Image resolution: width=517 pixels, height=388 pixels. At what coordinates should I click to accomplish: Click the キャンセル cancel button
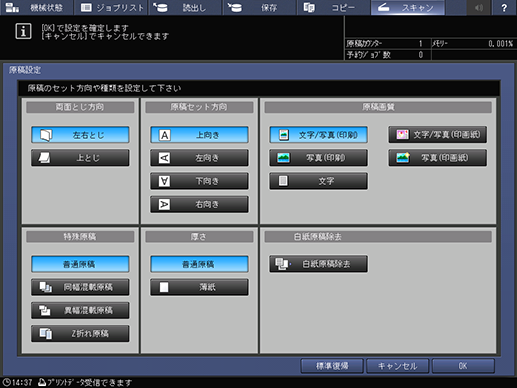[397, 366]
